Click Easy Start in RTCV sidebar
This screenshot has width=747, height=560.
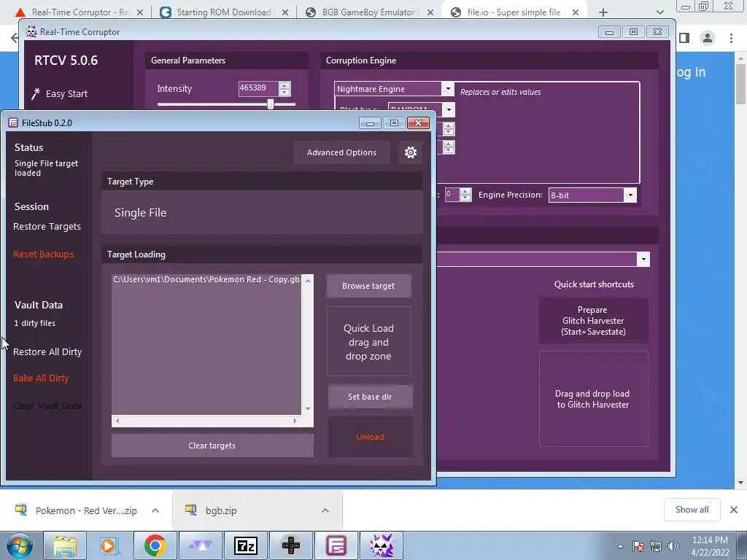point(66,94)
